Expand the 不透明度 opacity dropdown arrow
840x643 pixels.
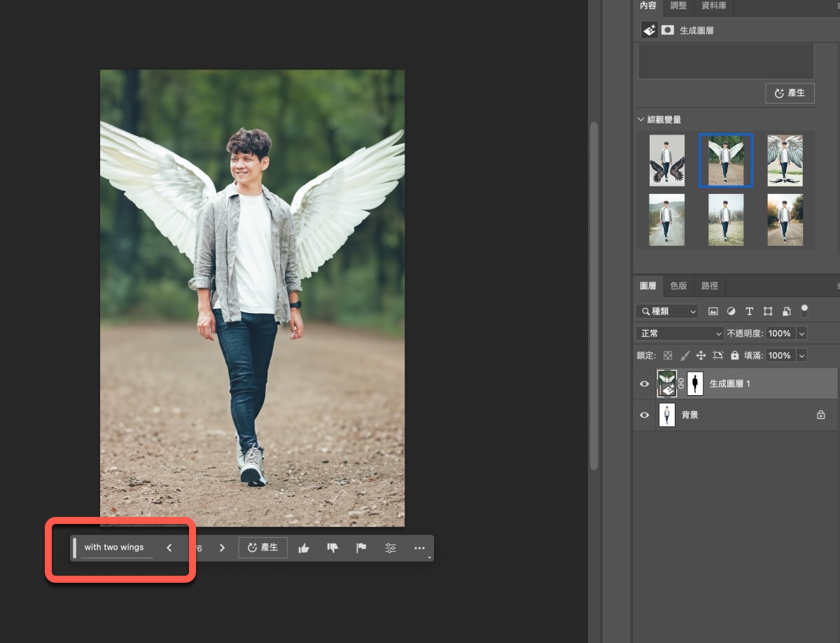[801, 333]
